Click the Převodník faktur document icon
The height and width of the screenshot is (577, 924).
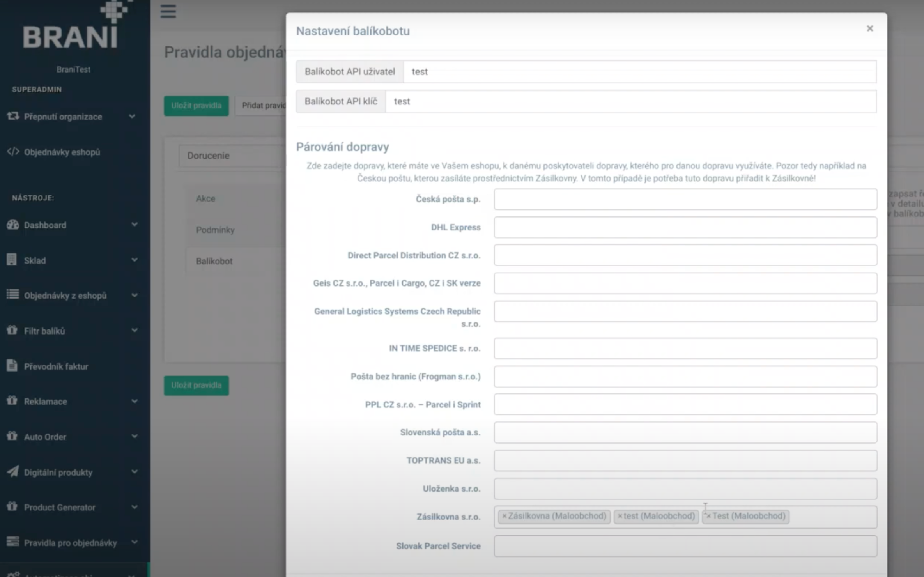click(x=12, y=366)
